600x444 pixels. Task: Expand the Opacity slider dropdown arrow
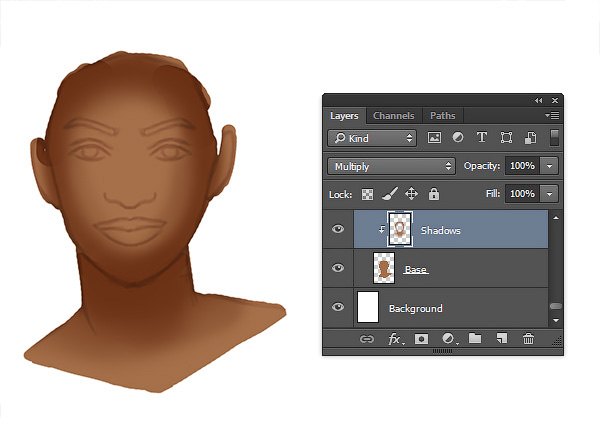pyautogui.click(x=549, y=166)
